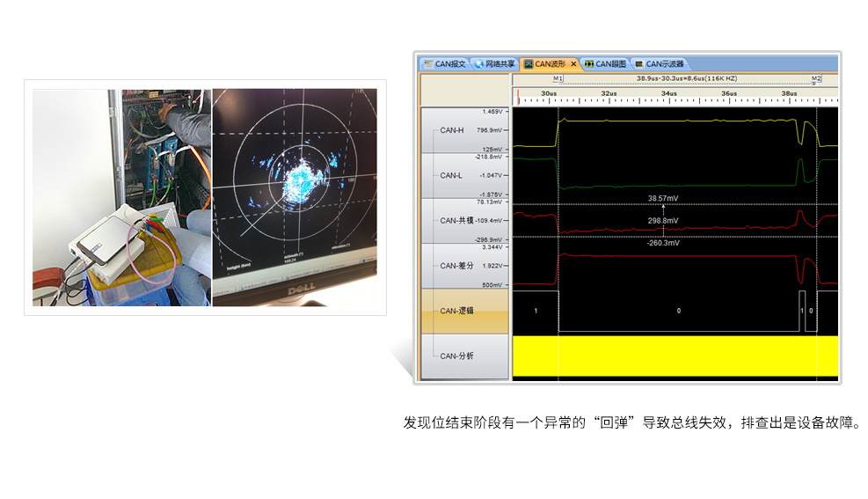Image resolution: width=868 pixels, height=499 pixels.
Task: Click the radar display photo thumbnail
Action: click(295, 197)
